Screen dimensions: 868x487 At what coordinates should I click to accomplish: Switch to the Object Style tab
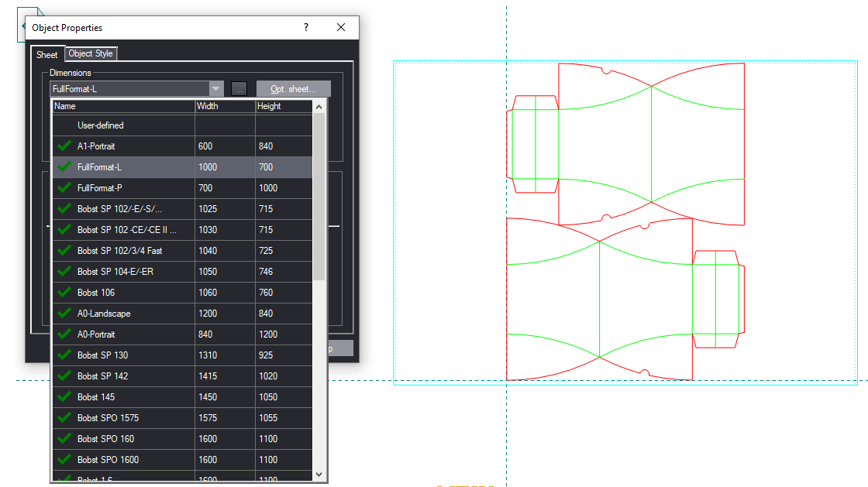(x=91, y=53)
